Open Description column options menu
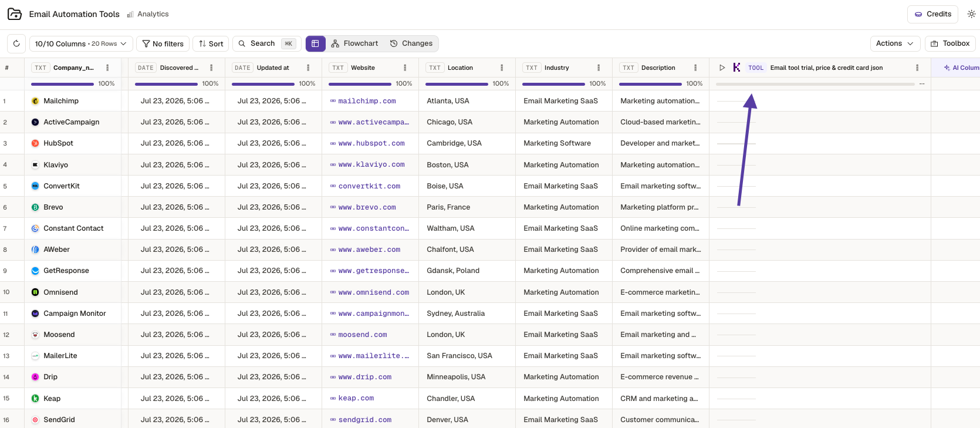 (x=695, y=68)
